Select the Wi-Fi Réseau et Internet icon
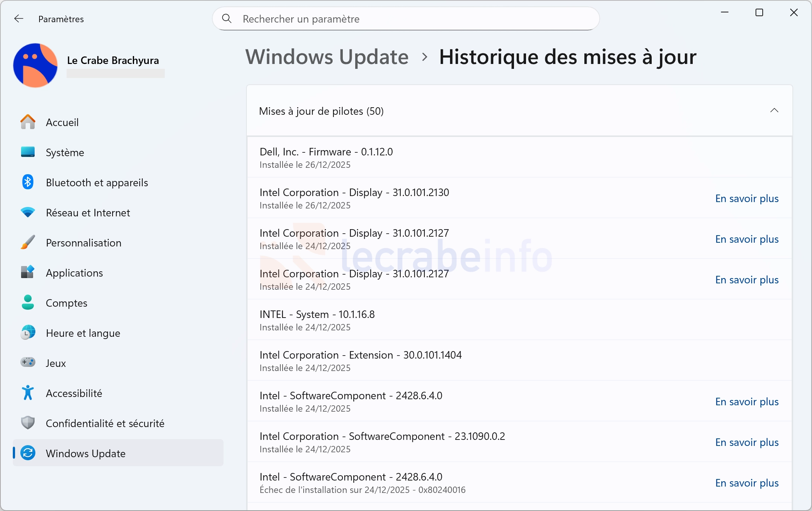812x511 pixels. (x=28, y=213)
